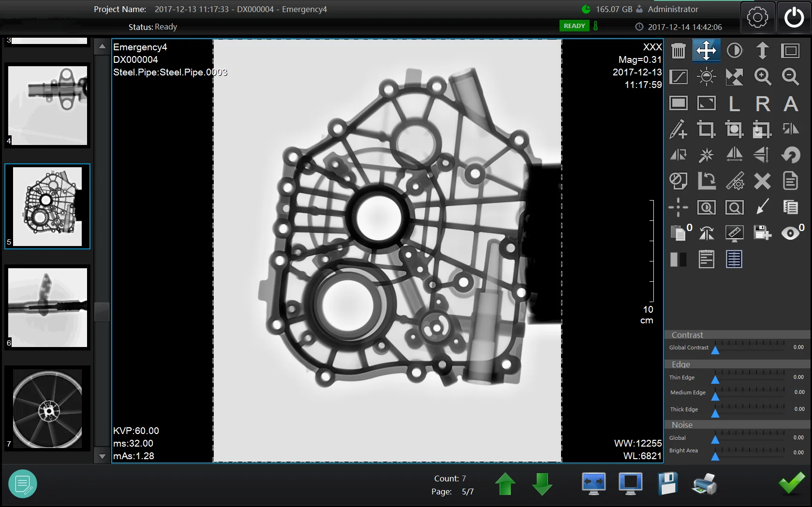This screenshot has height=507, width=812.
Task: Toggle the L marker icon
Action: pos(735,103)
